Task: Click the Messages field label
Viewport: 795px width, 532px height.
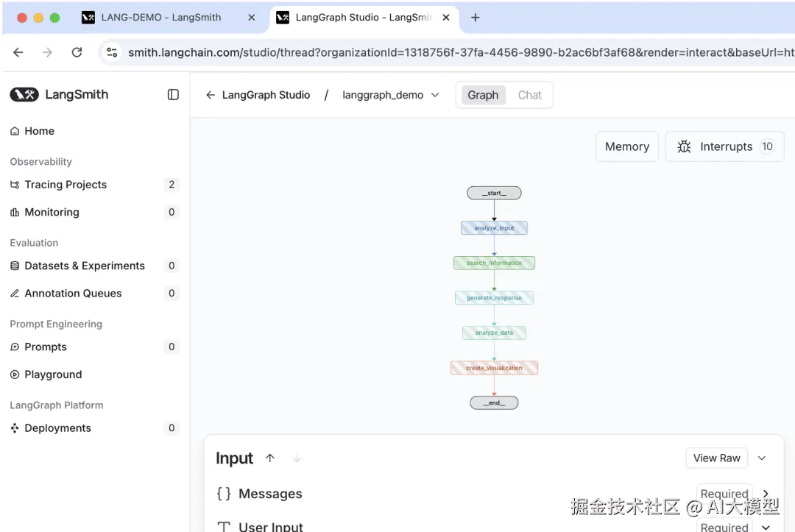Action: [x=270, y=494]
